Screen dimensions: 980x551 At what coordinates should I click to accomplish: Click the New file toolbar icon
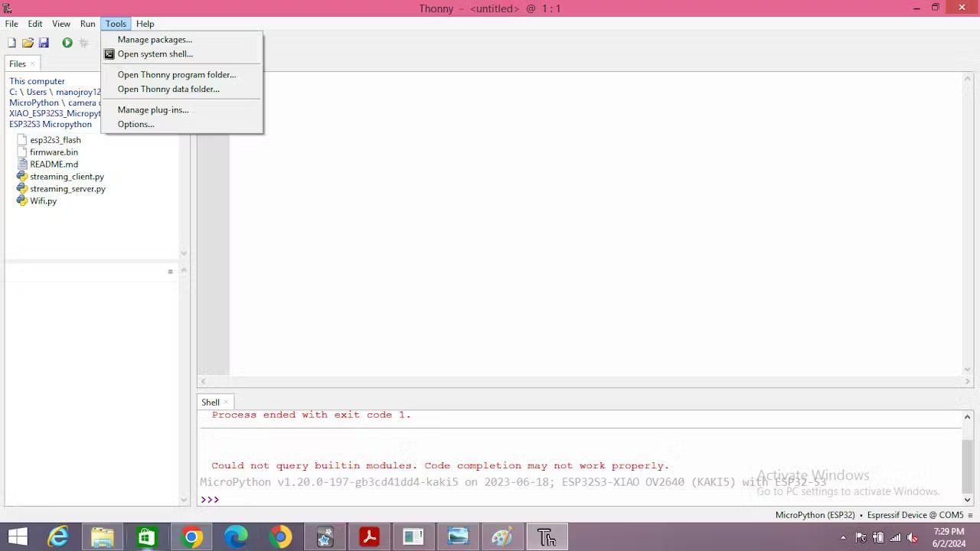[11, 43]
